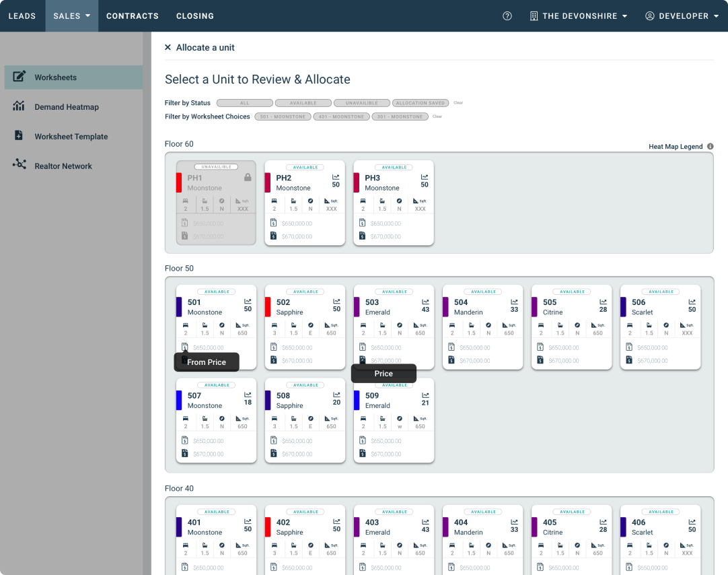Click the heatmap chart icon on PH2 card
This screenshot has width=728, height=575.
tap(336, 177)
